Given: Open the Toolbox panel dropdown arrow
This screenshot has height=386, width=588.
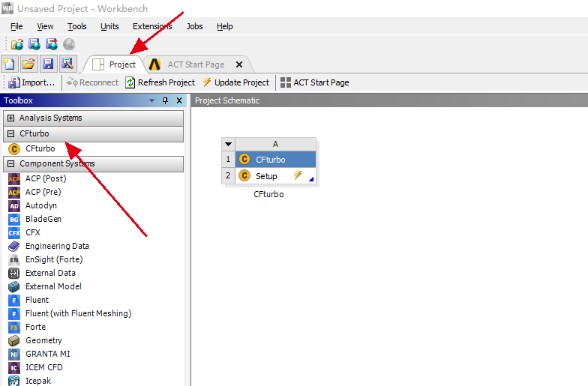Looking at the screenshot, I should [x=151, y=100].
